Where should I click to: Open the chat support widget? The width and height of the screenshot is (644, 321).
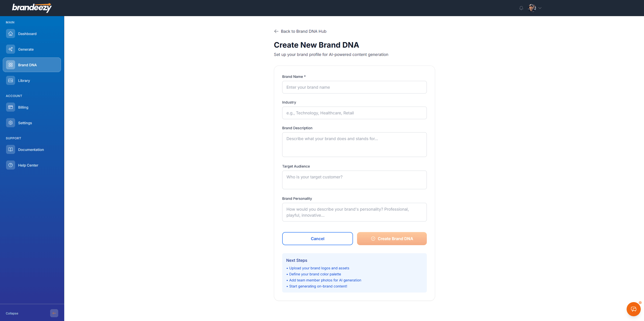(x=633, y=309)
